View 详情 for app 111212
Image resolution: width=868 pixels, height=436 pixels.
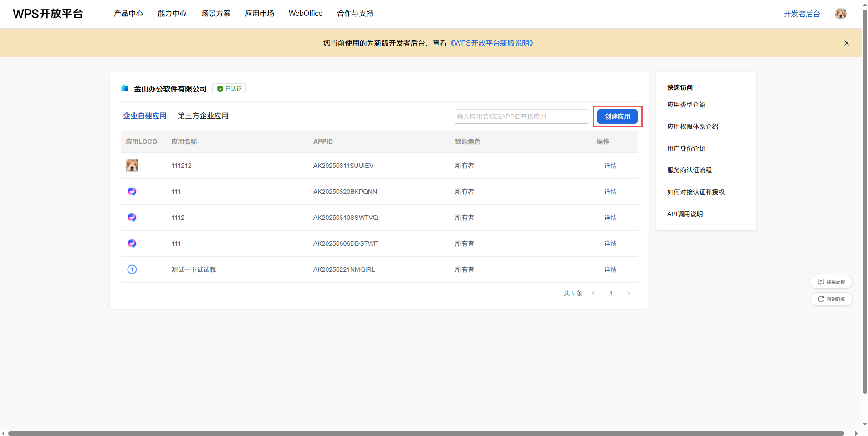[x=610, y=166]
